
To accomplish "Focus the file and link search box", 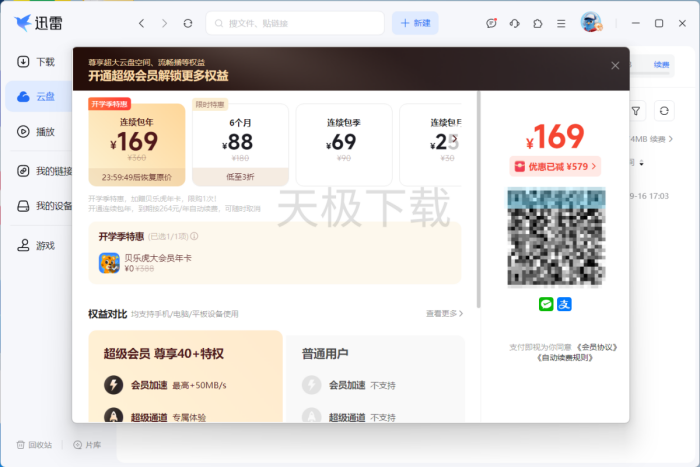I will coord(295,23).
